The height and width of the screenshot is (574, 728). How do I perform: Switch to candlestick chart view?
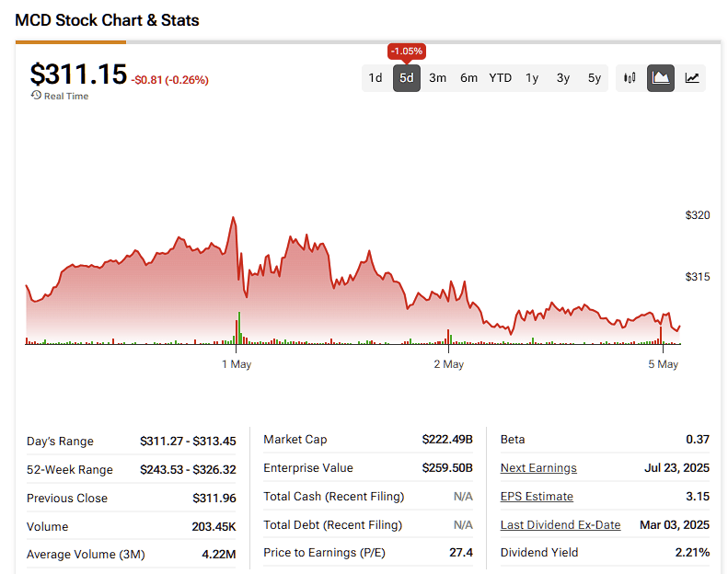pyautogui.click(x=630, y=78)
